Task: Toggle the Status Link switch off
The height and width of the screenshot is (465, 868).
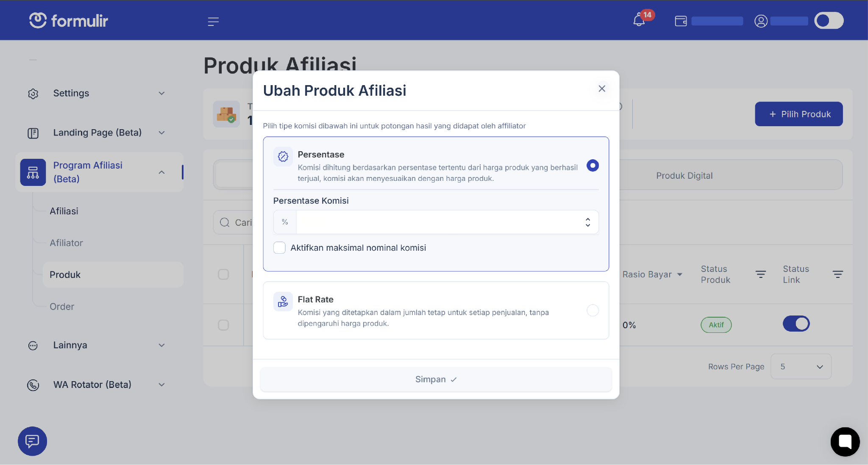Action: 796,324
